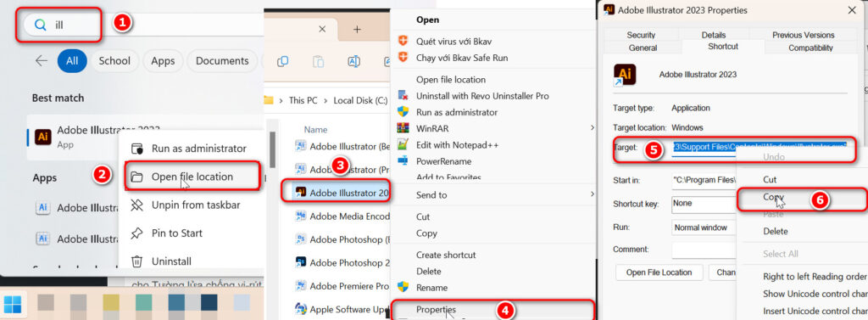Select the Documents search filter
The width and height of the screenshot is (868, 320).
222,61
